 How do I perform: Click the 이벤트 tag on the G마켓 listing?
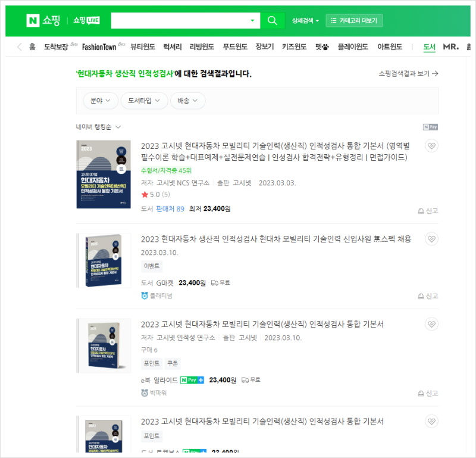pos(152,266)
